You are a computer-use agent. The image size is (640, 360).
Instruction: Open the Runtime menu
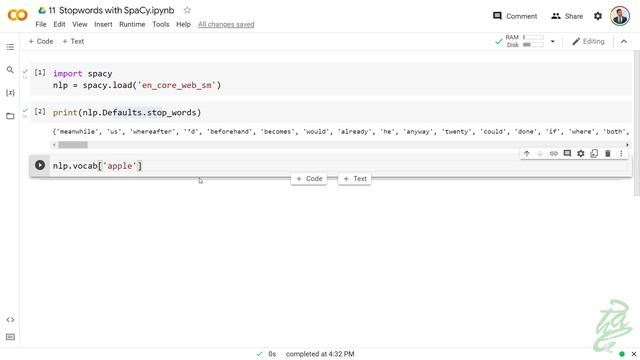click(132, 24)
